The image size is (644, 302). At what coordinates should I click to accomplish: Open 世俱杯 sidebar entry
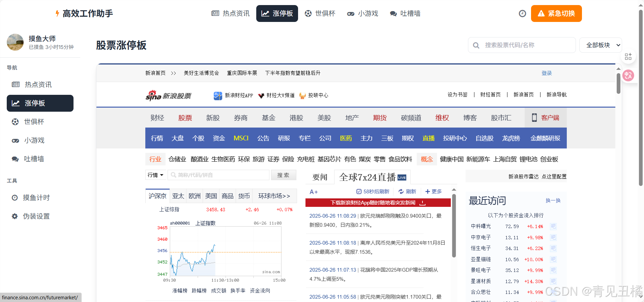(x=40, y=122)
